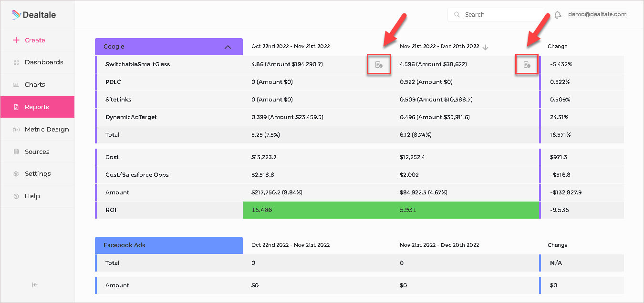Click the change value 24.31%

559,117
